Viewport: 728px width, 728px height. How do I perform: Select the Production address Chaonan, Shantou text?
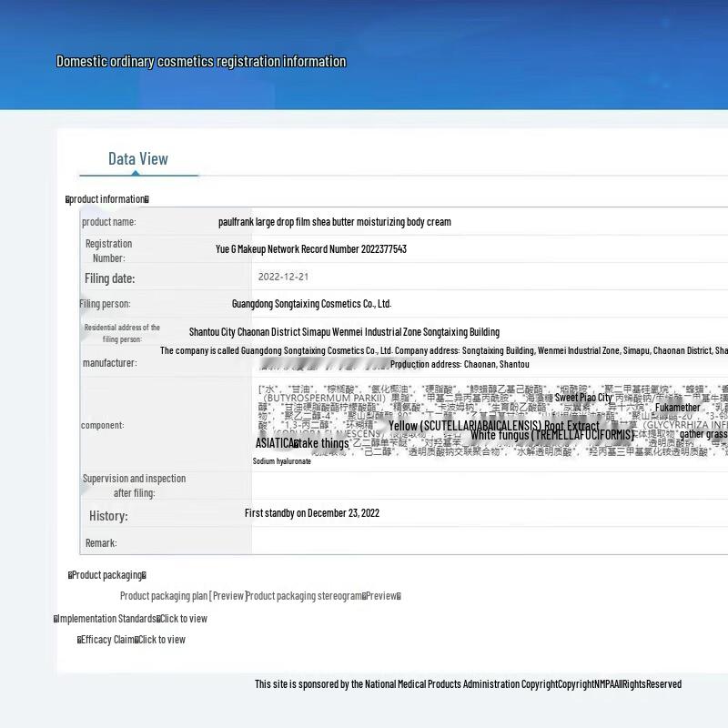(x=460, y=365)
